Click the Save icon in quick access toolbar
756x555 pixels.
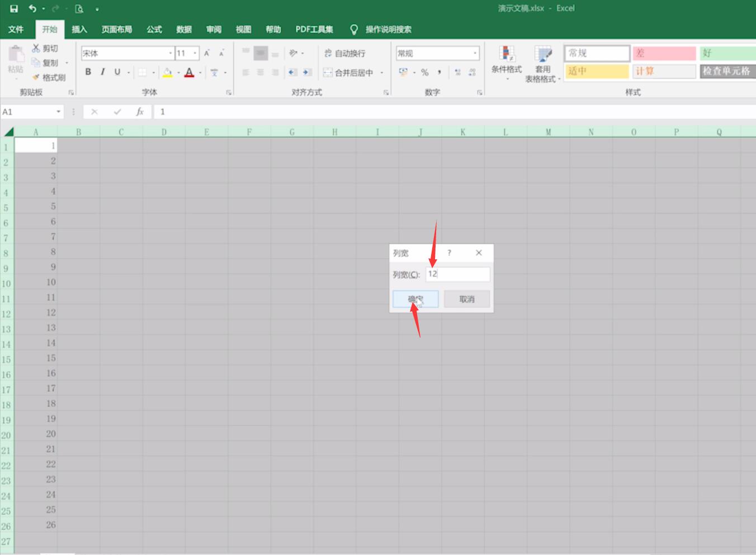coord(14,8)
